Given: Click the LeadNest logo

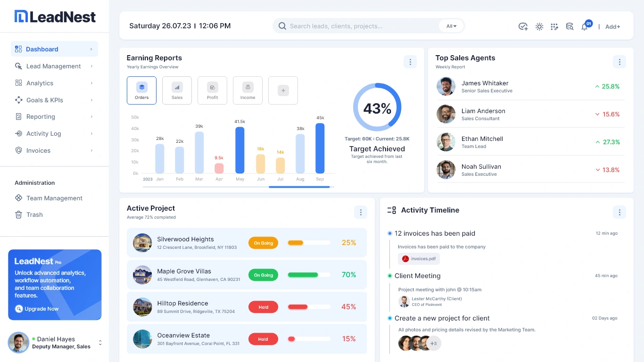Looking at the screenshot, I should [x=55, y=16].
